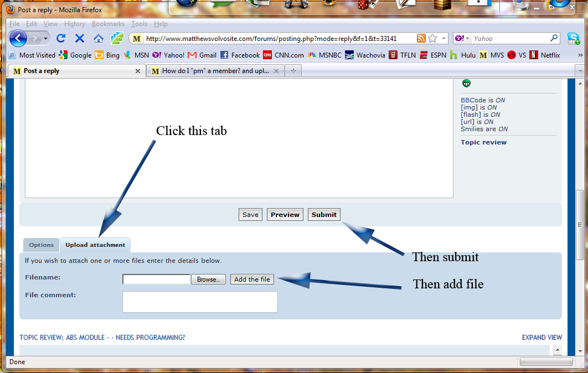Open the Facebook bookmark
The width and height of the screenshot is (588, 373).
(x=240, y=55)
